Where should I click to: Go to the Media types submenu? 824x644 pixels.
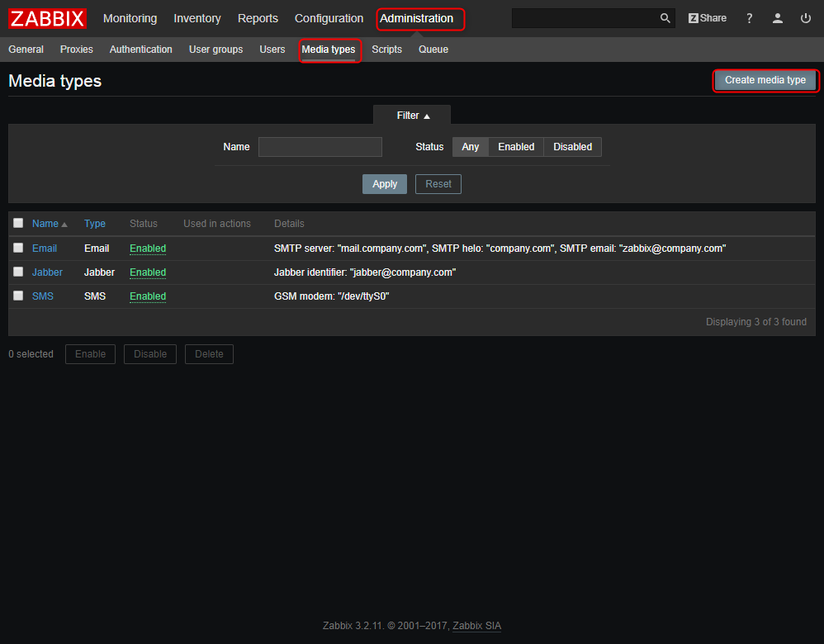coord(329,50)
